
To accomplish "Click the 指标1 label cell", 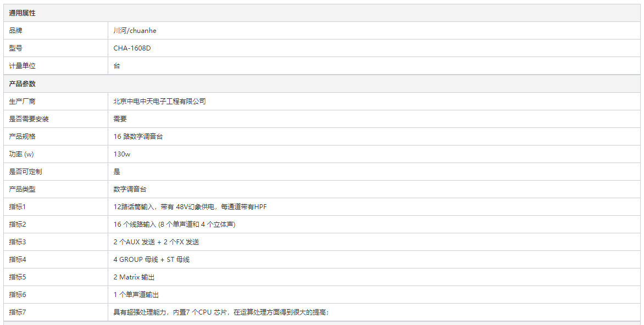I will [x=56, y=207].
